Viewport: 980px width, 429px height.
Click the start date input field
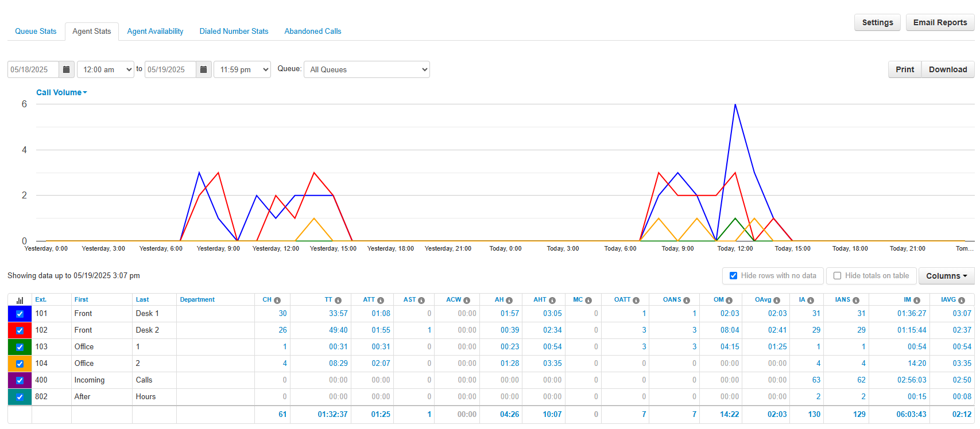33,69
